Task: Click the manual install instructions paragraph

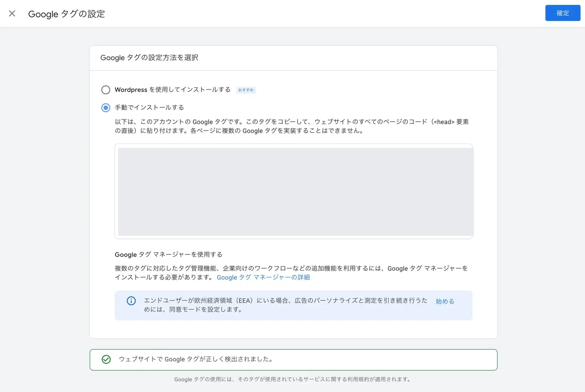Action: pos(292,126)
